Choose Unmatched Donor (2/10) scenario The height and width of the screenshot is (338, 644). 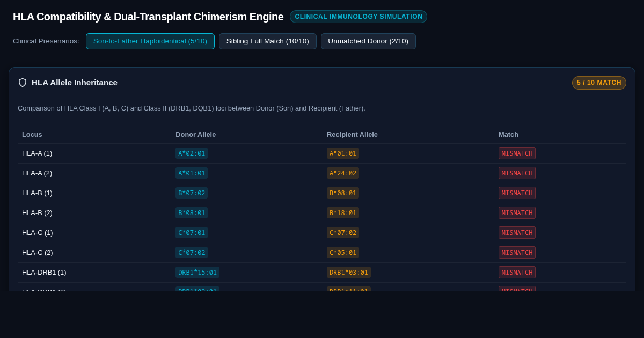[x=368, y=41]
